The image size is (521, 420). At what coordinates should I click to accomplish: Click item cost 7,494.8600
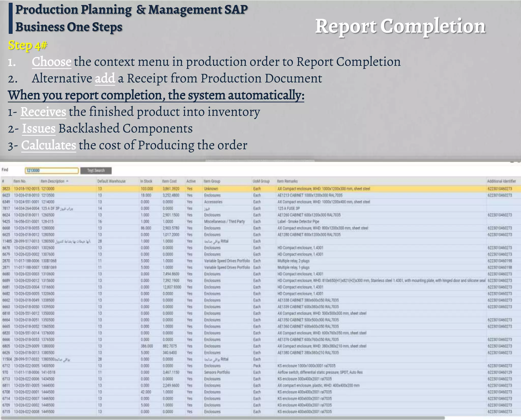point(171,274)
